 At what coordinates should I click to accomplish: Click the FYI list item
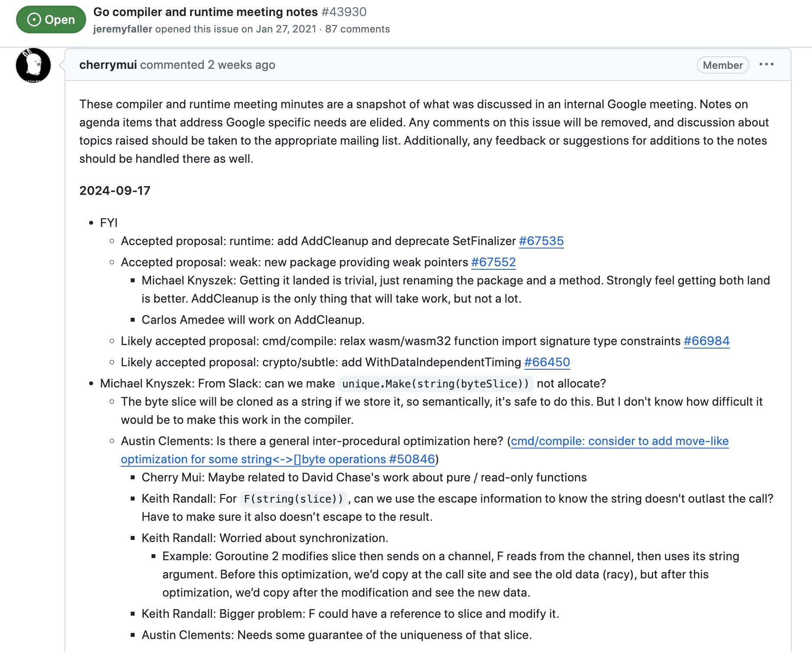click(x=109, y=223)
